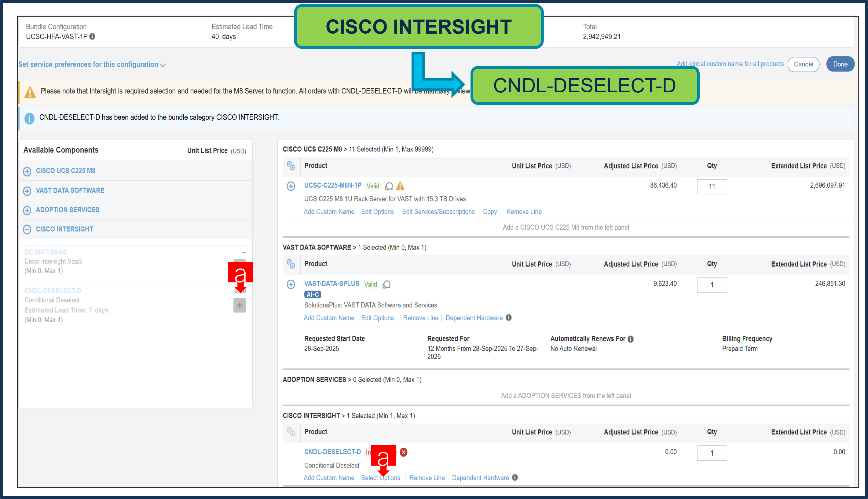Image resolution: width=868 pixels, height=499 pixels.
Task: Open the comment icon beside VAST-DATA-SPLUS
Action: click(386, 284)
